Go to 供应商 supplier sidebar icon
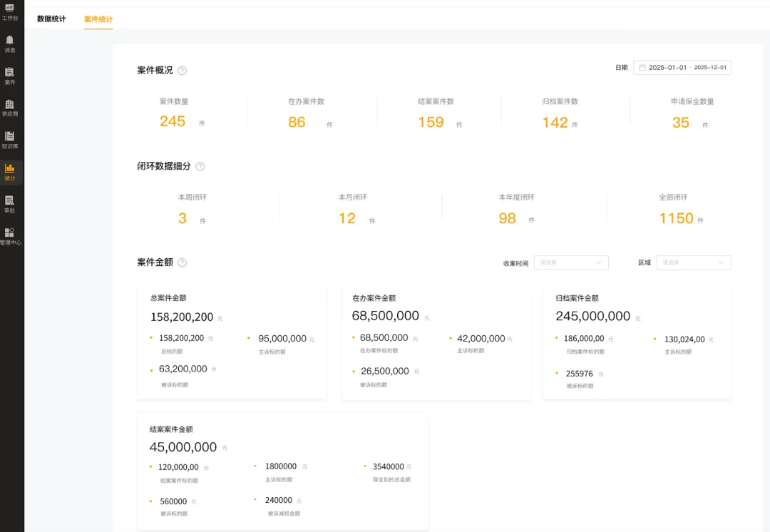770x532 pixels. coord(10,107)
